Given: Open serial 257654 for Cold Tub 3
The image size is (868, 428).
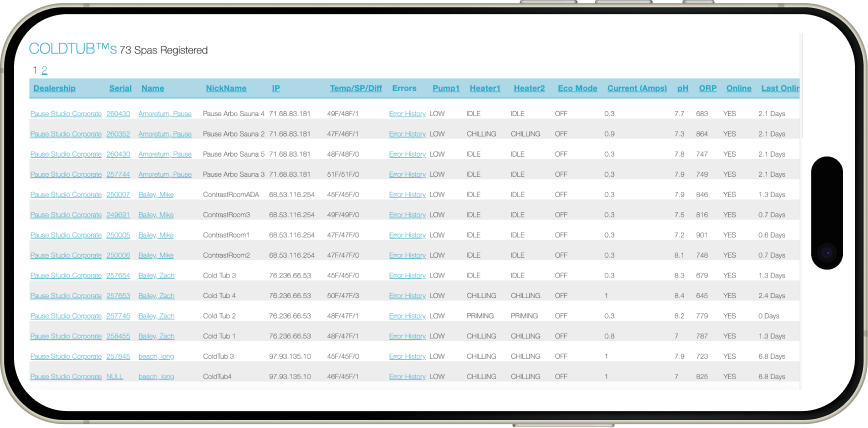Looking at the screenshot, I should coord(118,276).
